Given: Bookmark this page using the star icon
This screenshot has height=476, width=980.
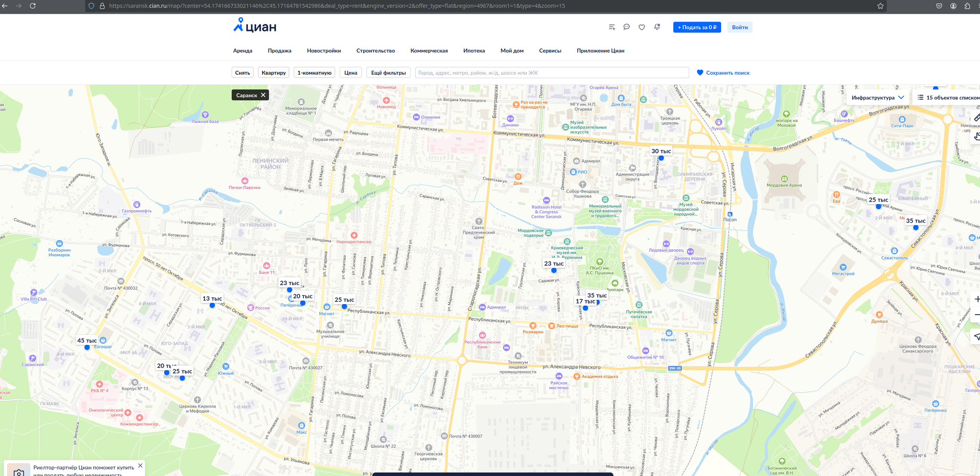Looking at the screenshot, I should point(880,6).
